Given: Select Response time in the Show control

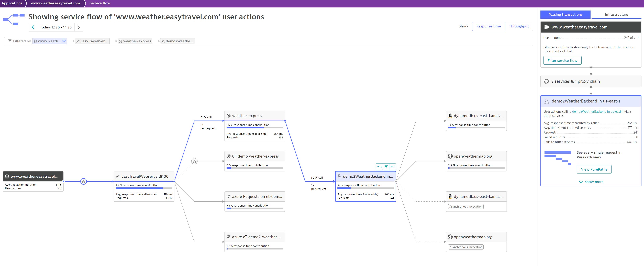Looking at the screenshot, I should coord(488,26).
